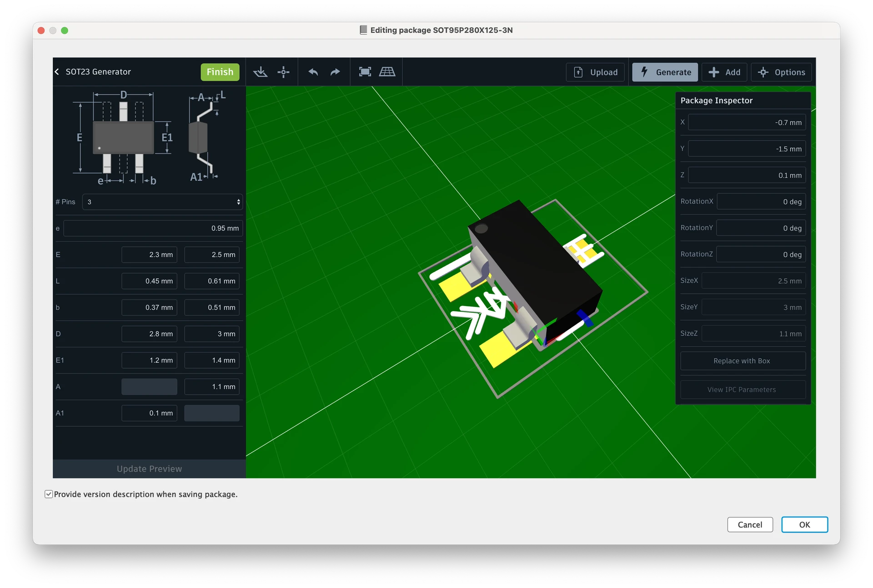Screen dimensions: 873x588
Task: Open the Options menu in the toolbar
Action: click(781, 72)
